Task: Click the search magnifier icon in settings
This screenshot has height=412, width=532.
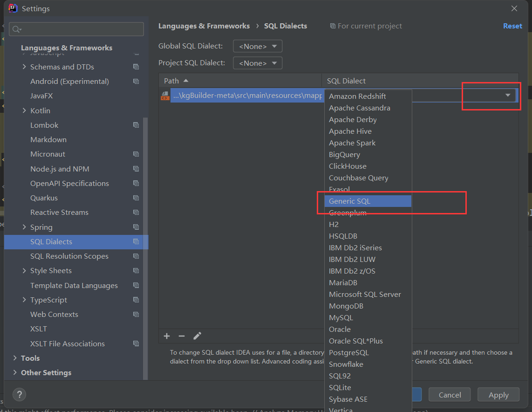Action: (17, 29)
